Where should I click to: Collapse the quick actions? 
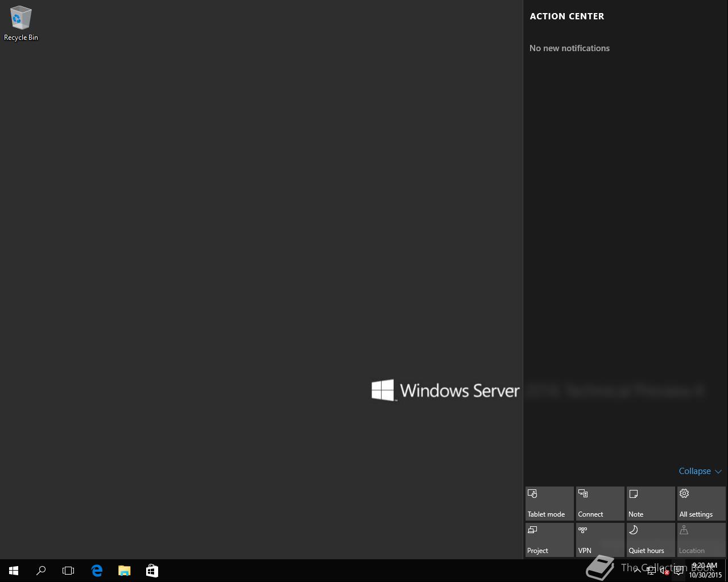pos(700,471)
